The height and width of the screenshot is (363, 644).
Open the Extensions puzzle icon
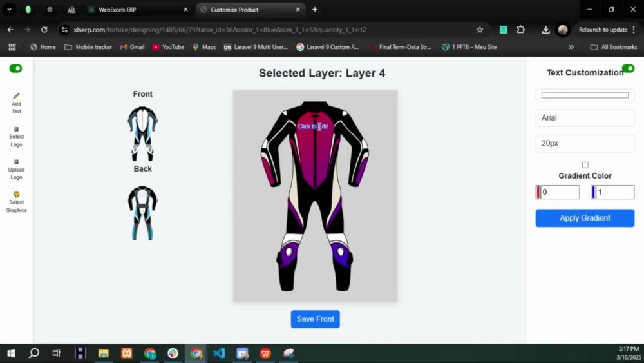[x=521, y=30]
